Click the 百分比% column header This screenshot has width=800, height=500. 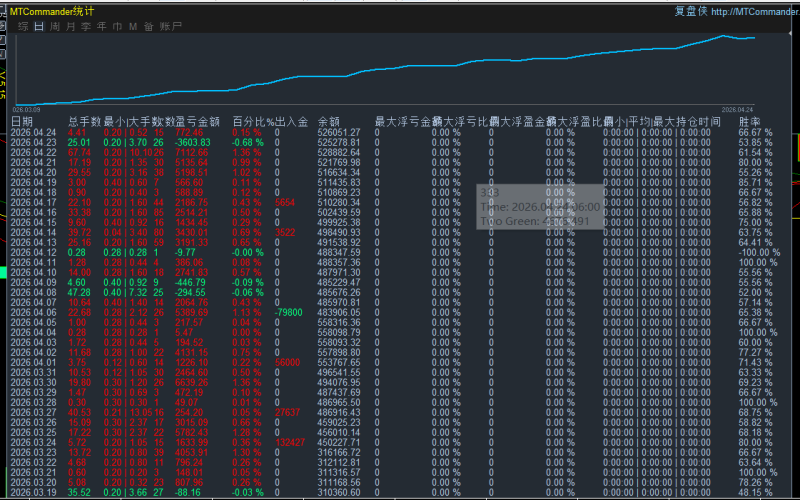click(x=254, y=121)
